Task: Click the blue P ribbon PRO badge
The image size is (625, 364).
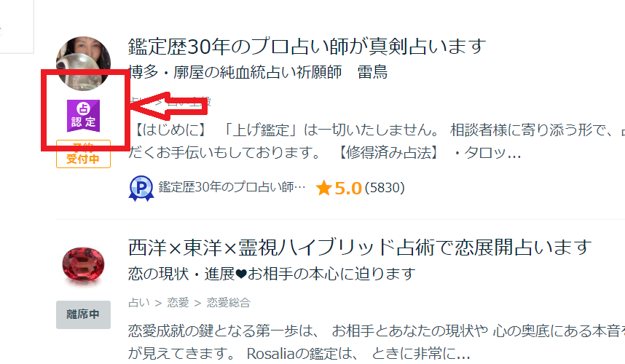Action: coord(141,188)
